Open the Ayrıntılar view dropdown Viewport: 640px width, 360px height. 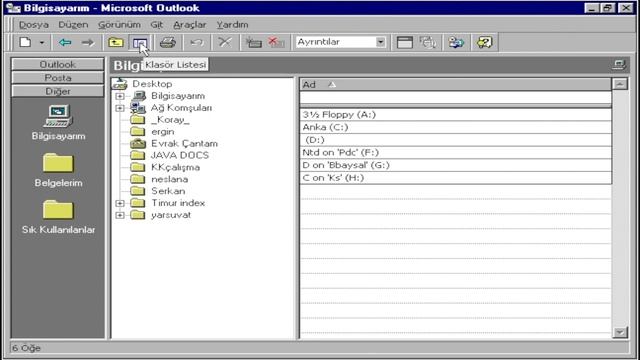click(x=380, y=42)
